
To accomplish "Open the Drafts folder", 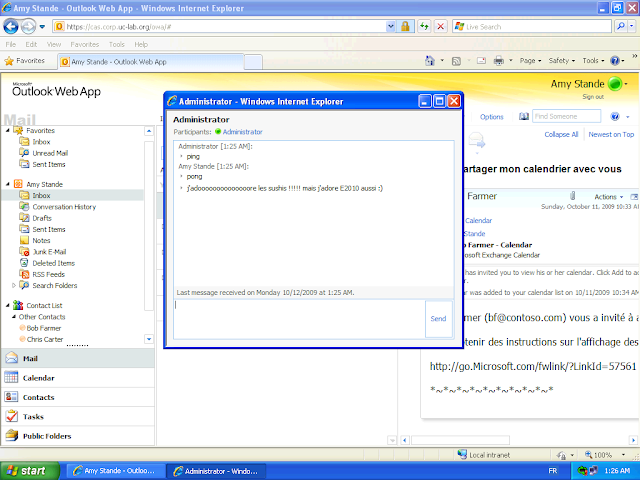I will 42,218.
